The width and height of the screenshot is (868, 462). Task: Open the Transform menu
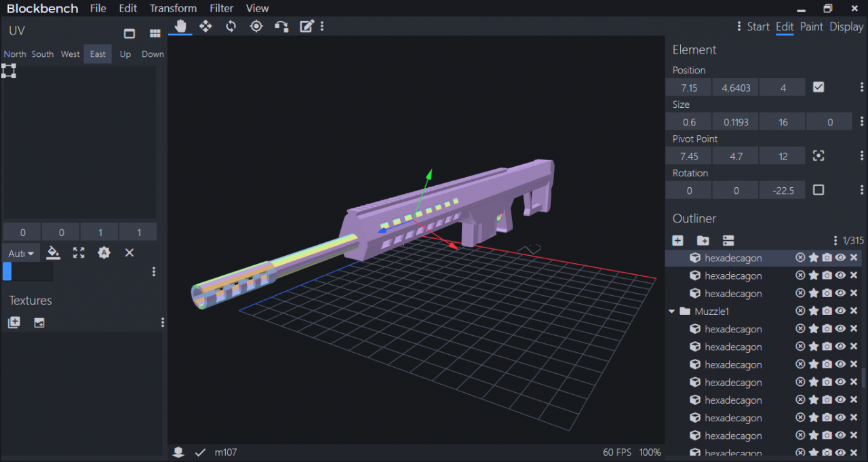[173, 8]
